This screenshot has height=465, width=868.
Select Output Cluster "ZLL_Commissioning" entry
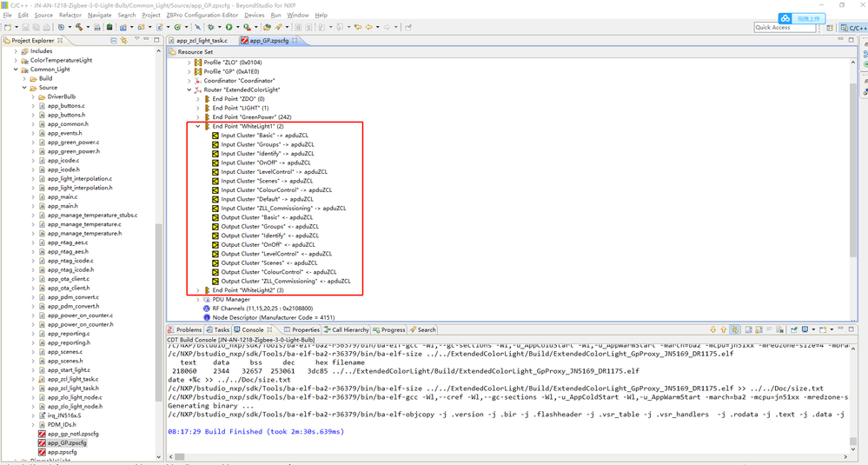coord(282,282)
